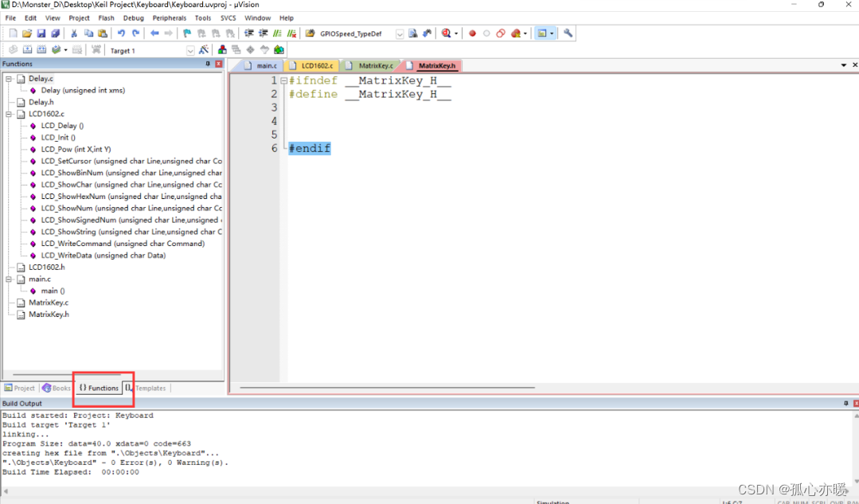The width and height of the screenshot is (859, 504).
Task: Open the debug session dropdown arrow
Action: (x=456, y=34)
